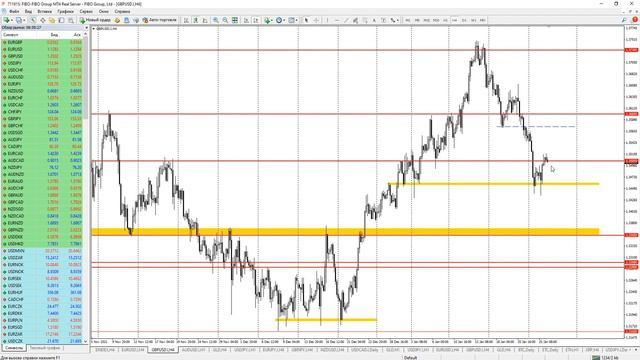640x360 pixels.
Task: Toggle the Data Window icon
Action: (42, 20)
